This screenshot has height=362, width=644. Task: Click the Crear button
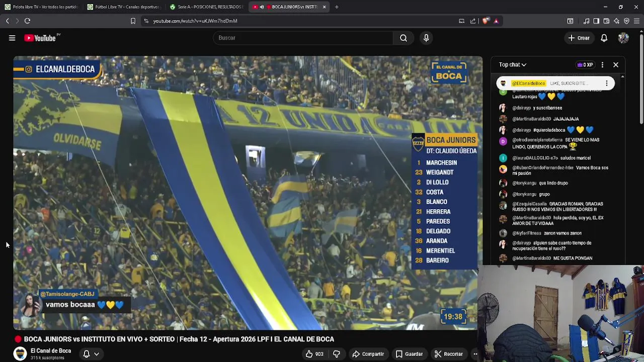coord(579,38)
